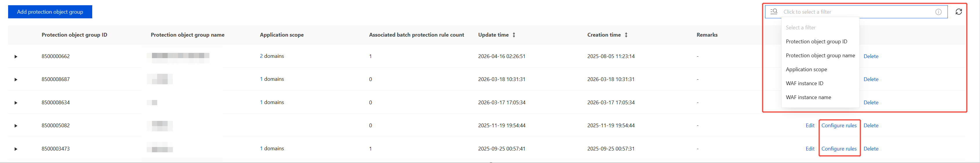
Task: Choose Protection object group name filter option
Action: click(x=820, y=55)
